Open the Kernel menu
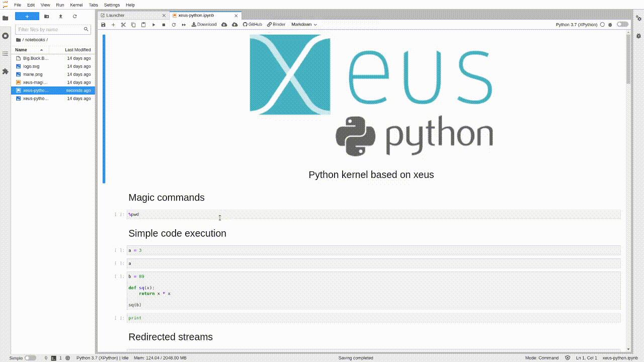This screenshot has width=644, height=362. tap(76, 5)
